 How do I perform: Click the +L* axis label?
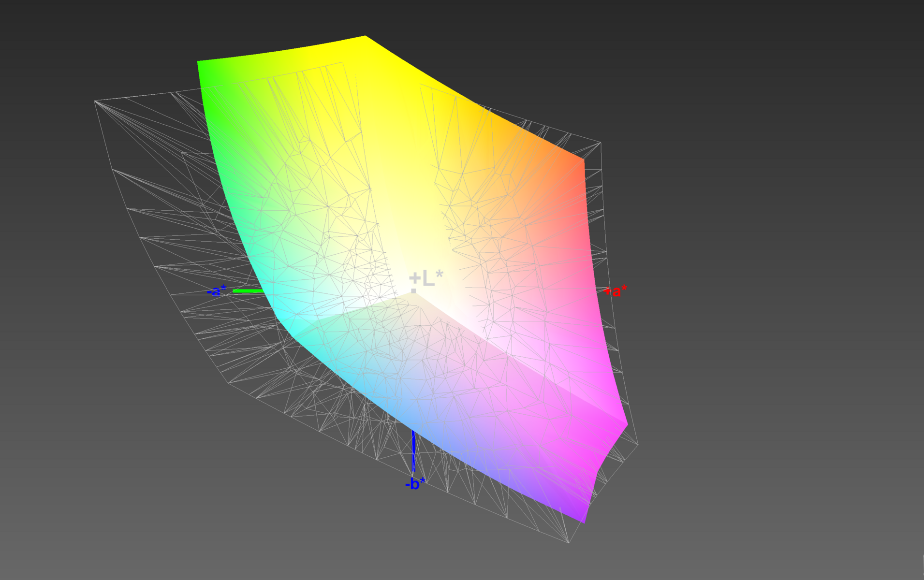426,278
